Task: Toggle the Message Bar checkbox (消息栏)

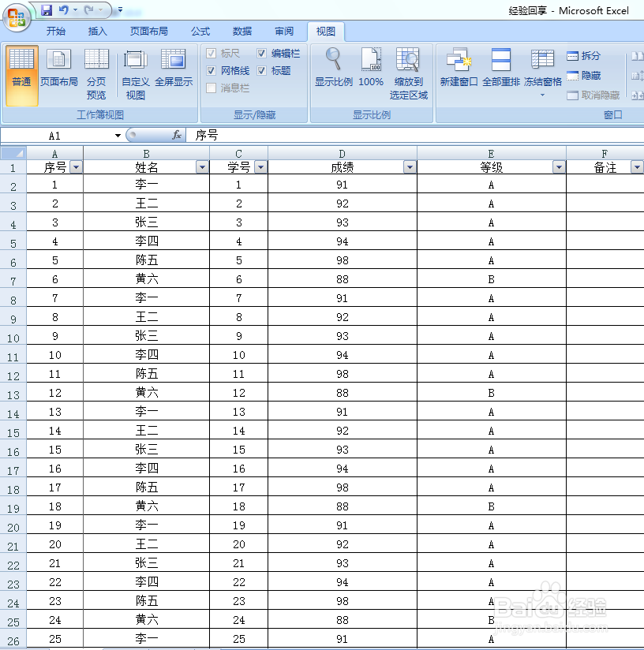Action: [211, 88]
